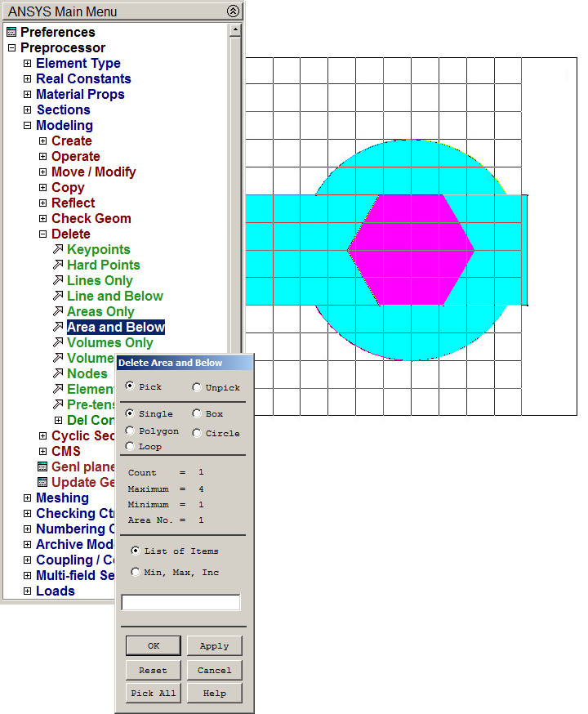Expand the Meshing node
The width and height of the screenshot is (588, 714).
[27, 498]
